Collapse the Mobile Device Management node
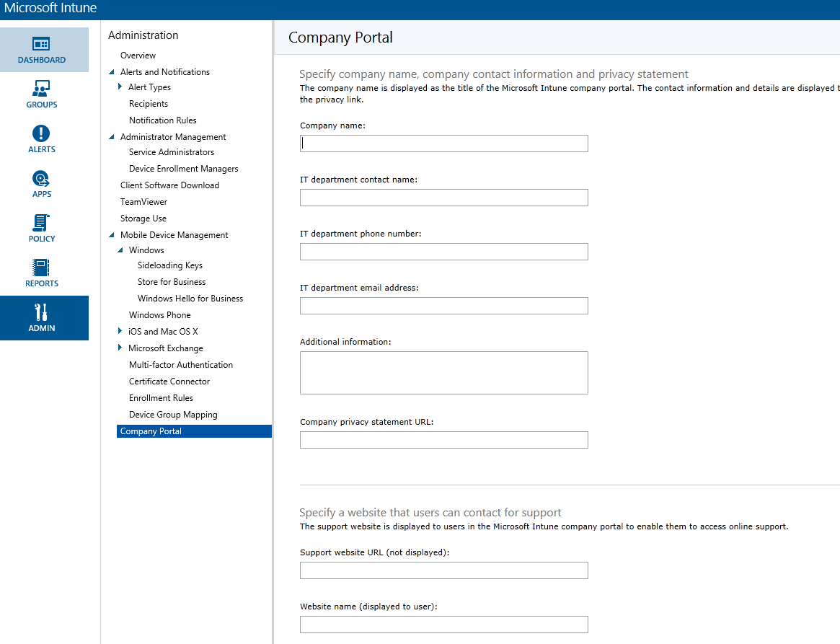This screenshot has height=644, width=840. [111, 234]
